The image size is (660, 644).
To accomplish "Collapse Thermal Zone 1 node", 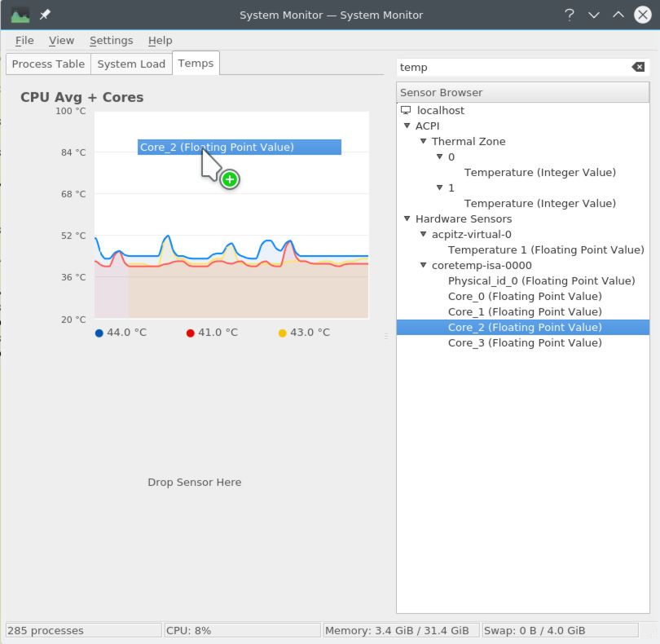I will (439, 187).
